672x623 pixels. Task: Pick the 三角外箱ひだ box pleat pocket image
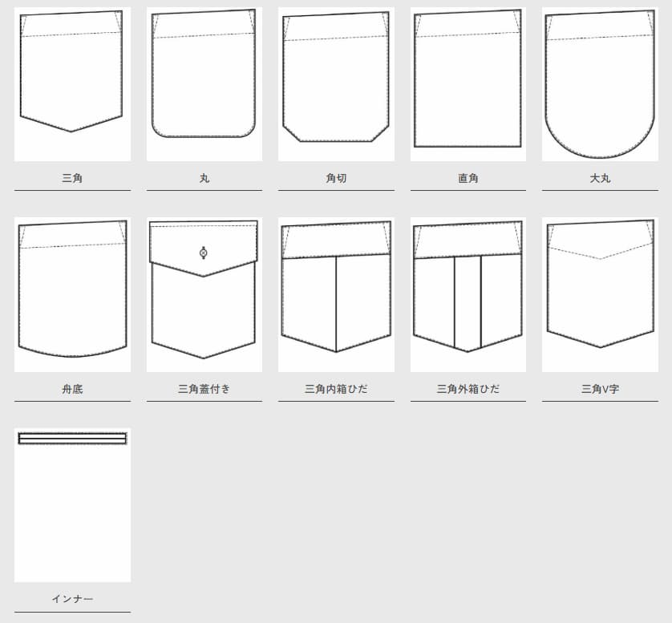(x=468, y=294)
